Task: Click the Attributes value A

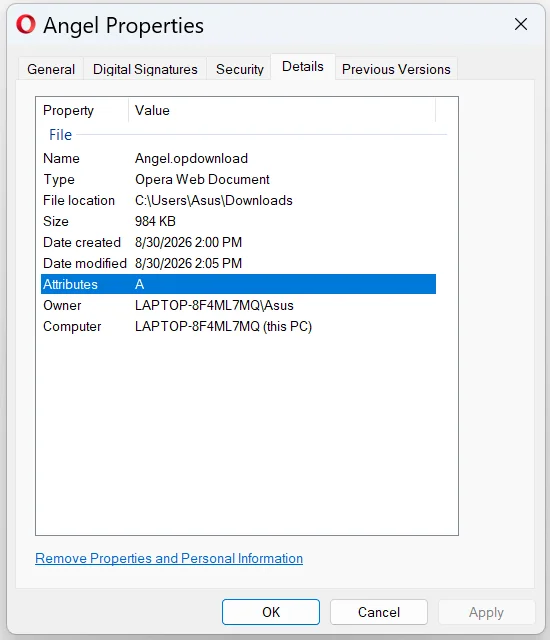Action: click(x=139, y=284)
